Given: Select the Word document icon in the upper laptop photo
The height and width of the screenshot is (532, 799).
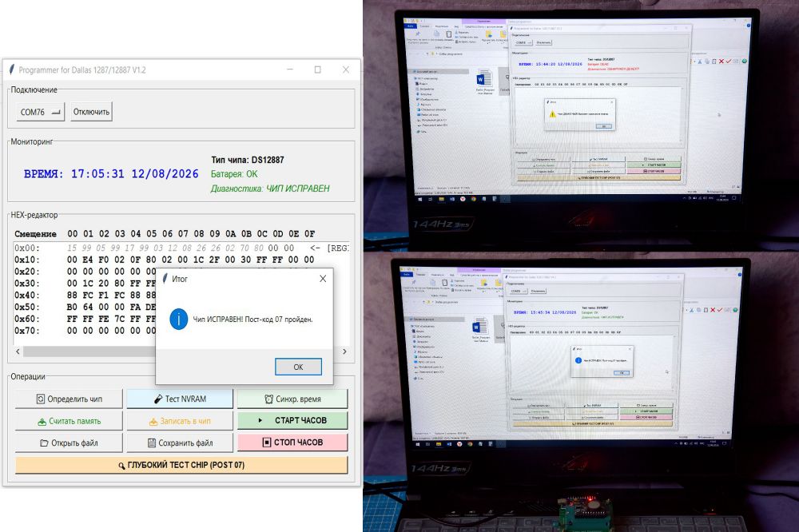Looking at the screenshot, I should point(483,80).
